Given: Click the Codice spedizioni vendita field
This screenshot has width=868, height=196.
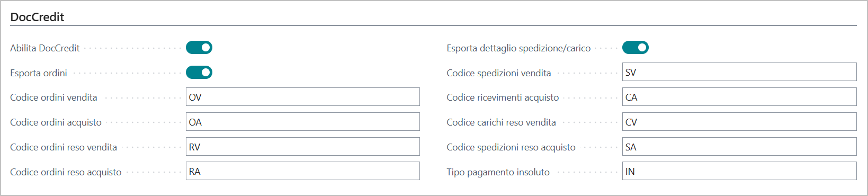Looking at the screenshot, I should tap(739, 72).
